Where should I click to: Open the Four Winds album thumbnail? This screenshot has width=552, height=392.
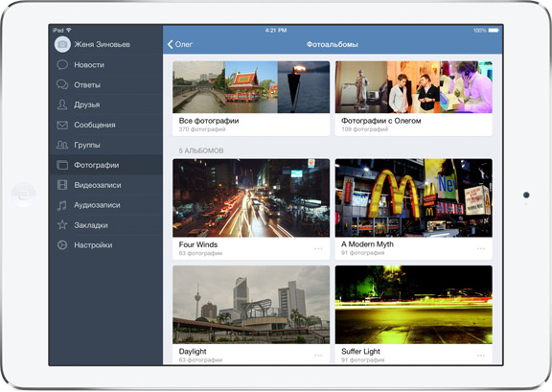[x=251, y=198]
